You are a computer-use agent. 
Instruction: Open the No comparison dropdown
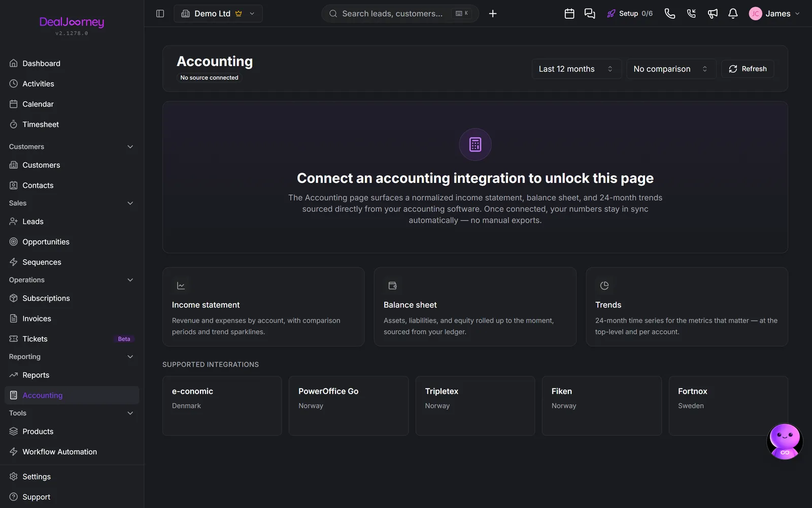pos(671,69)
